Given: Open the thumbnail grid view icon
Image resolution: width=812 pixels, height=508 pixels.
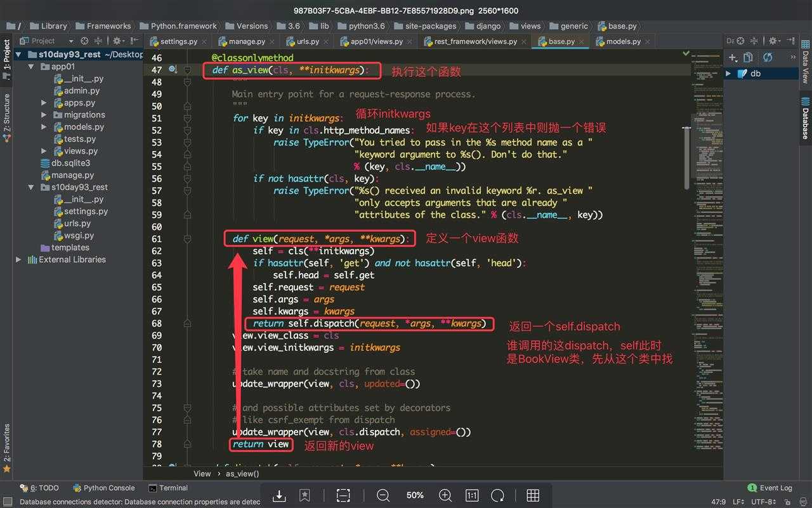Looking at the screenshot, I should pos(533,495).
